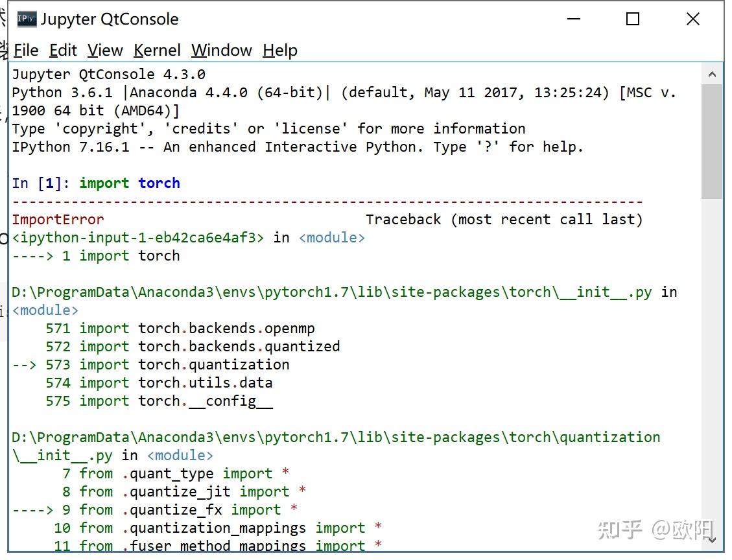Viewport: 732px width, 560px height.
Task: Click the '----> 1 import torch' traceback line
Action: pyautogui.click(x=96, y=256)
